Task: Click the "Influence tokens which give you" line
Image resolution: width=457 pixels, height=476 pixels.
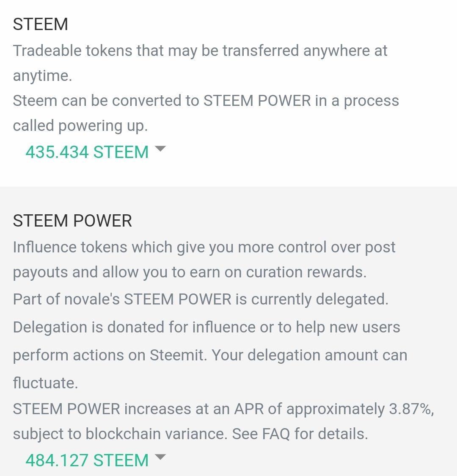Action: point(204,247)
